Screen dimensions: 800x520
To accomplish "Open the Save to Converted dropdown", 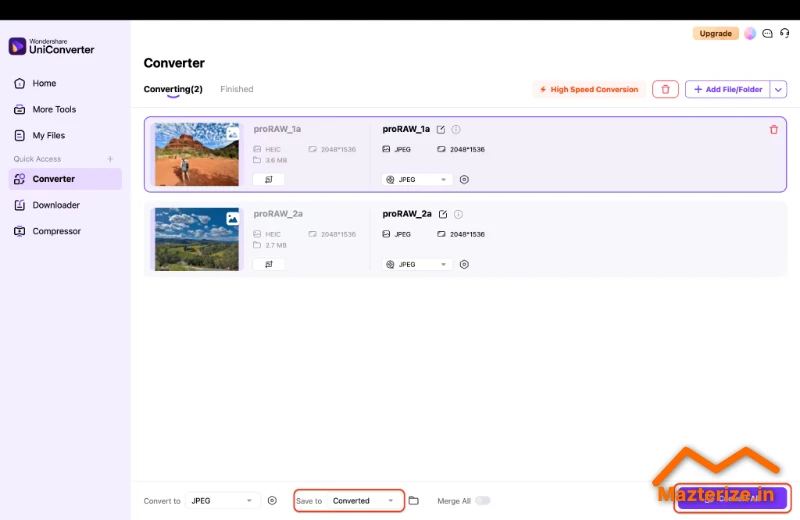I will click(x=364, y=501).
